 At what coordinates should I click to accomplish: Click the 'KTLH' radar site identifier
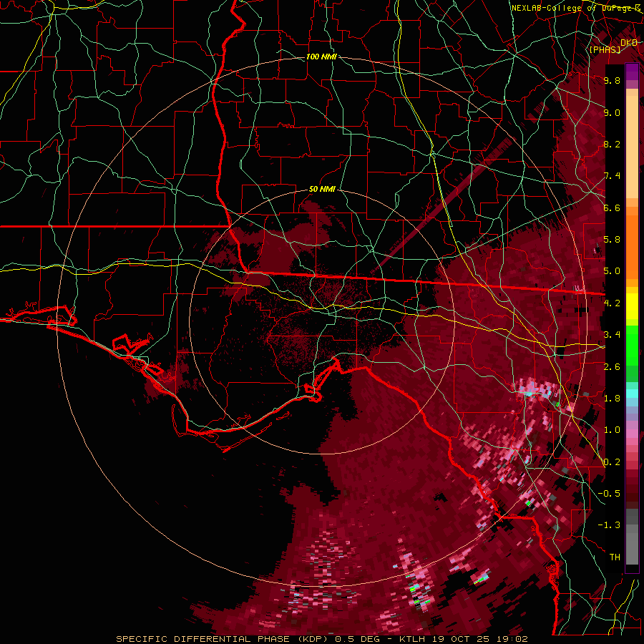pos(411,639)
